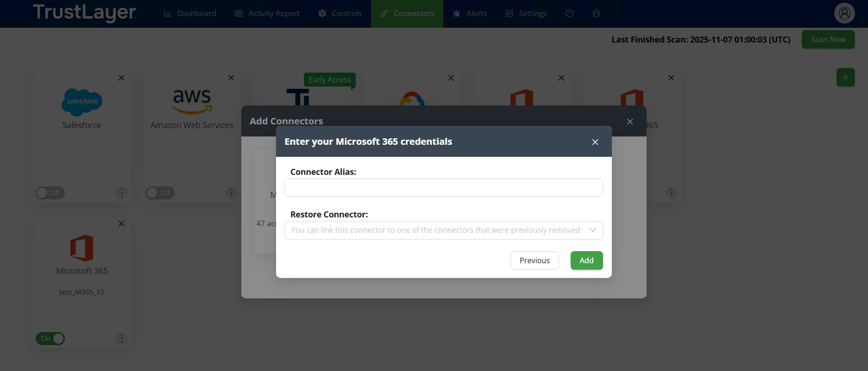
Task: Open test_M365_10 card three-dot menu
Action: (122, 339)
